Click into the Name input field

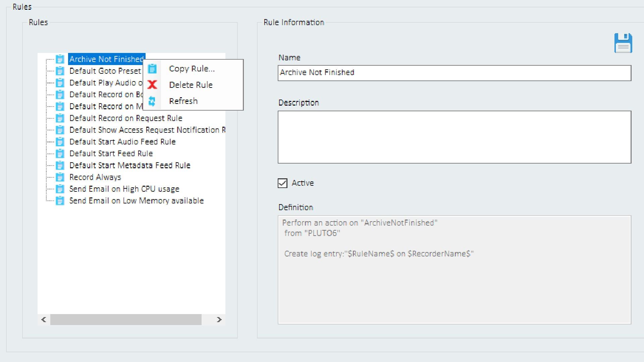point(454,73)
